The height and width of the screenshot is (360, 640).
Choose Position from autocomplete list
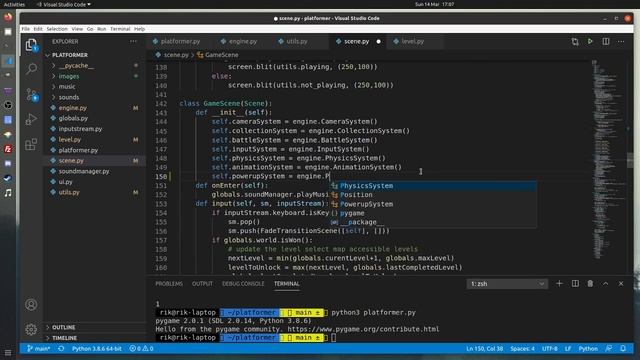coord(433,195)
